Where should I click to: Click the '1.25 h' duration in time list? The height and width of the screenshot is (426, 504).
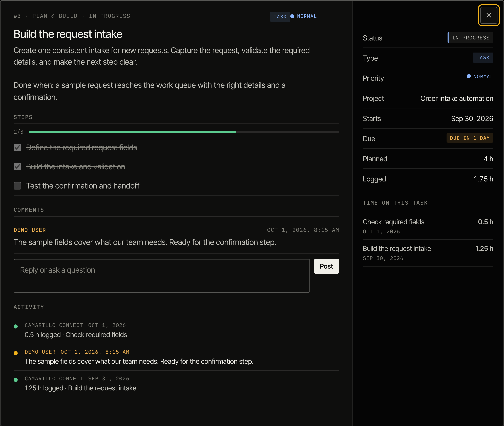click(484, 248)
